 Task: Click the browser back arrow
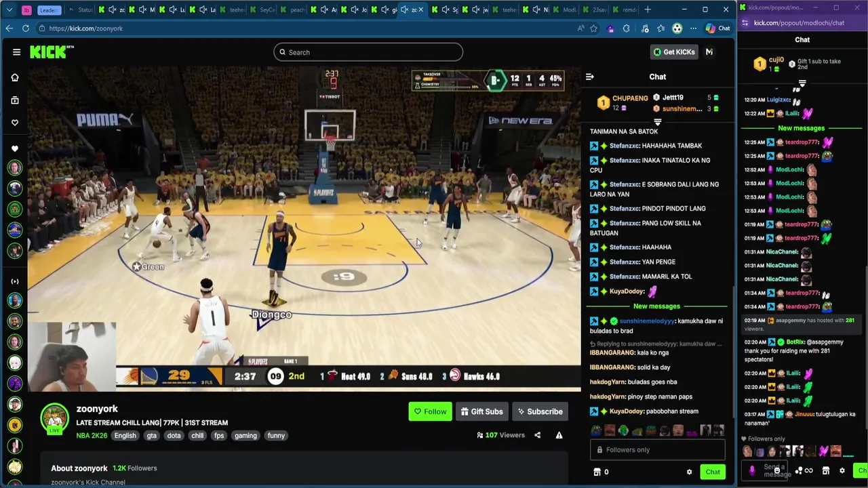9,28
